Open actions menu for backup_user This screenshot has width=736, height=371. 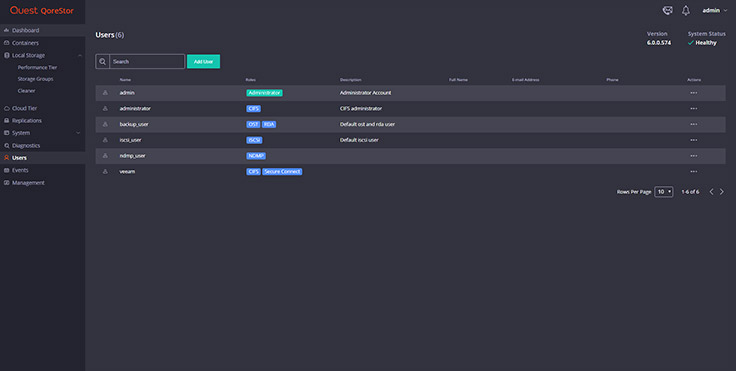693,124
